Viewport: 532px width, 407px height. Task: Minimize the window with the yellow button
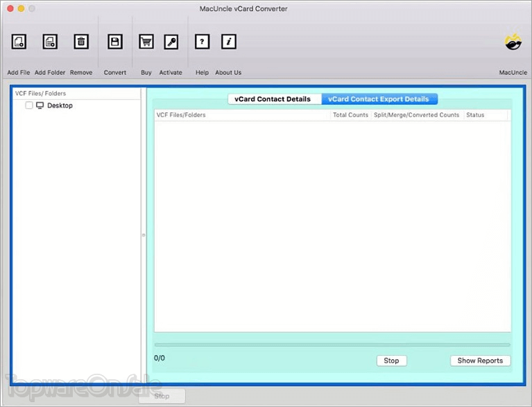tap(21, 8)
